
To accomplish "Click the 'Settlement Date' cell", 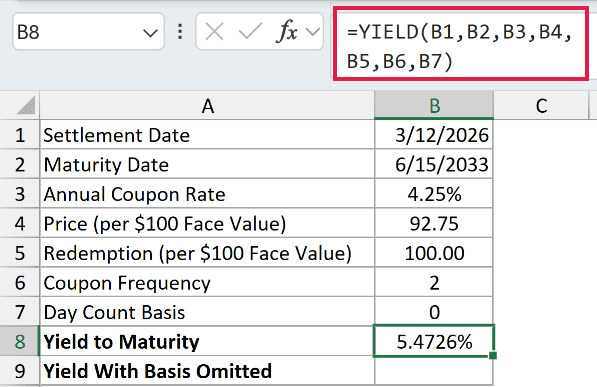I will pyautogui.click(x=207, y=135).
